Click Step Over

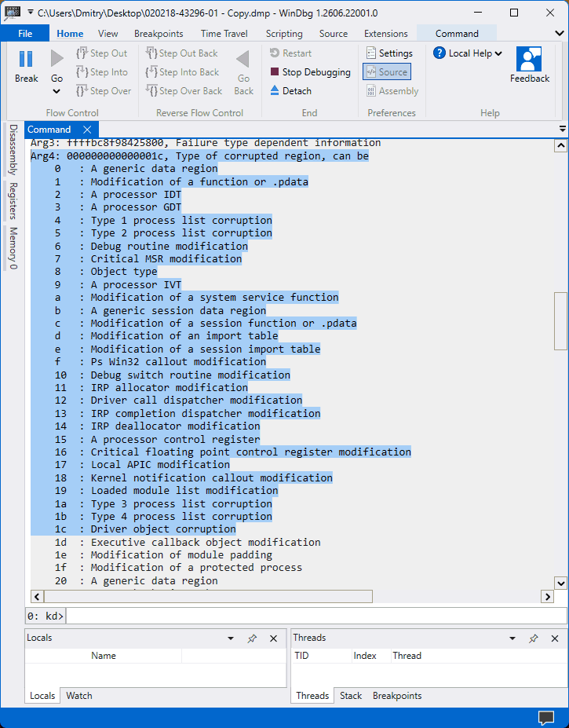click(104, 91)
